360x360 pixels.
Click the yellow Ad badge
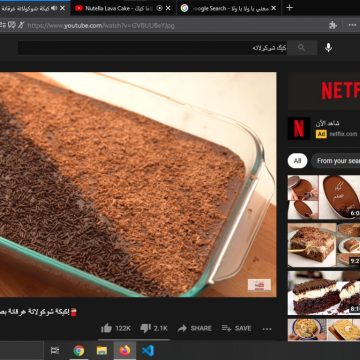tap(321, 134)
